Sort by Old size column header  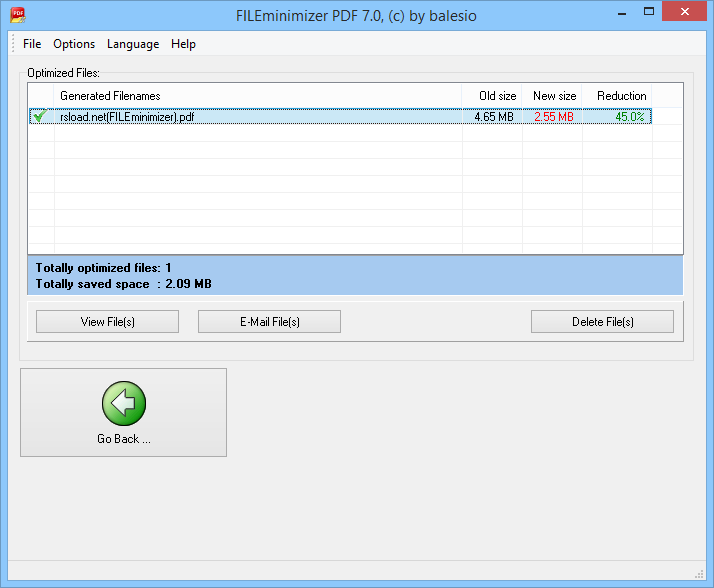point(492,96)
